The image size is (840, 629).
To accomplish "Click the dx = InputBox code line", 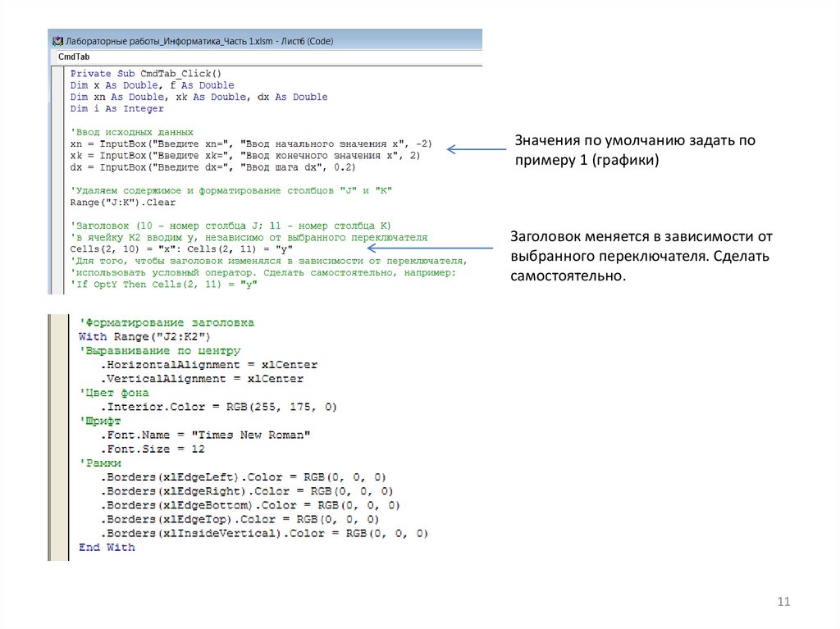I will pos(212,167).
